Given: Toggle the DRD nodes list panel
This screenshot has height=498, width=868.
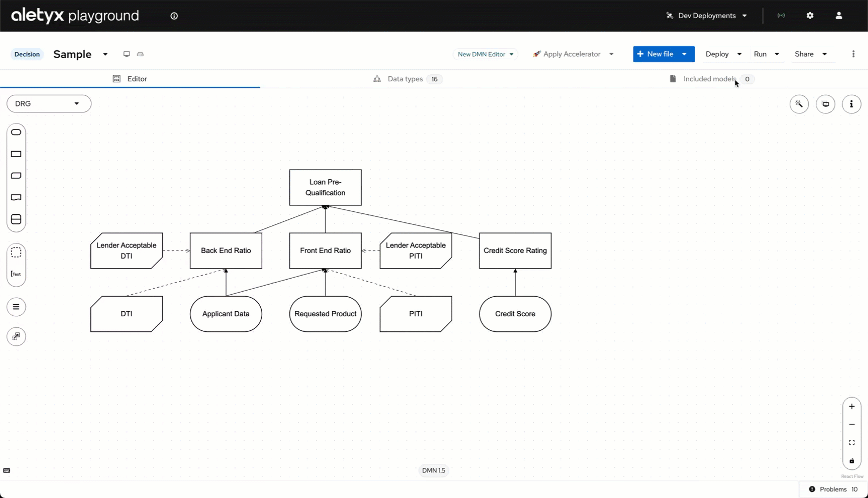Looking at the screenshot, I should pos(16,307).
